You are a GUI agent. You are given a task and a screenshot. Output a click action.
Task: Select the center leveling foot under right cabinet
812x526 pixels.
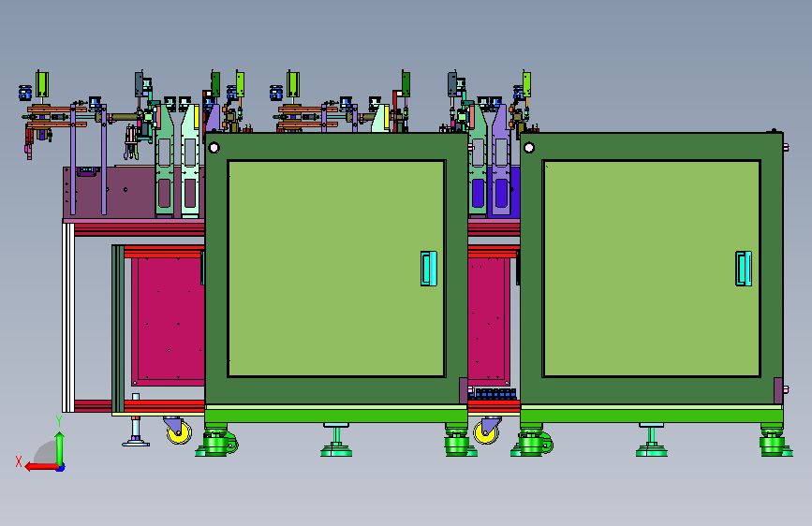point(652,440)
